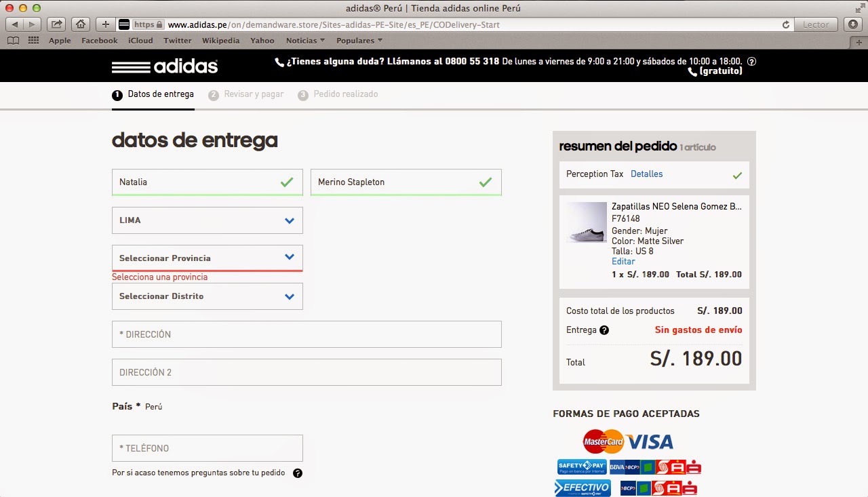Open help icon next to Entrega
The image size is (868, 497).
pos(604,330)
